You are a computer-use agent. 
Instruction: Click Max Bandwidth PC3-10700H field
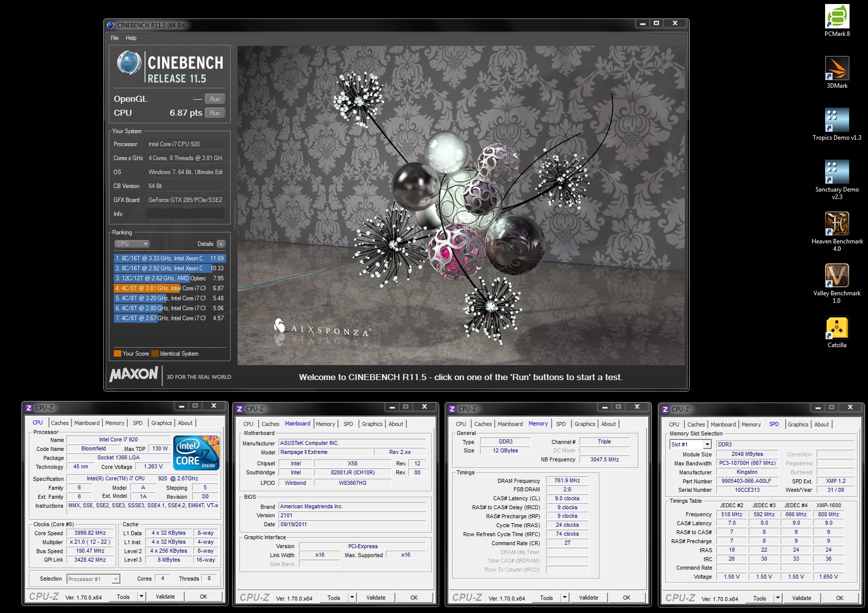(x=747, y=463)
